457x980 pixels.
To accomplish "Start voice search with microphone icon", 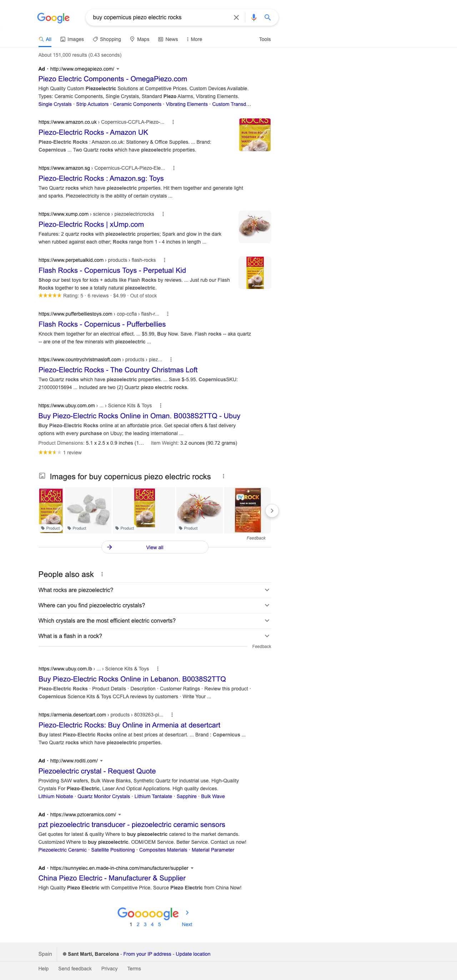I will click(253, 17).
